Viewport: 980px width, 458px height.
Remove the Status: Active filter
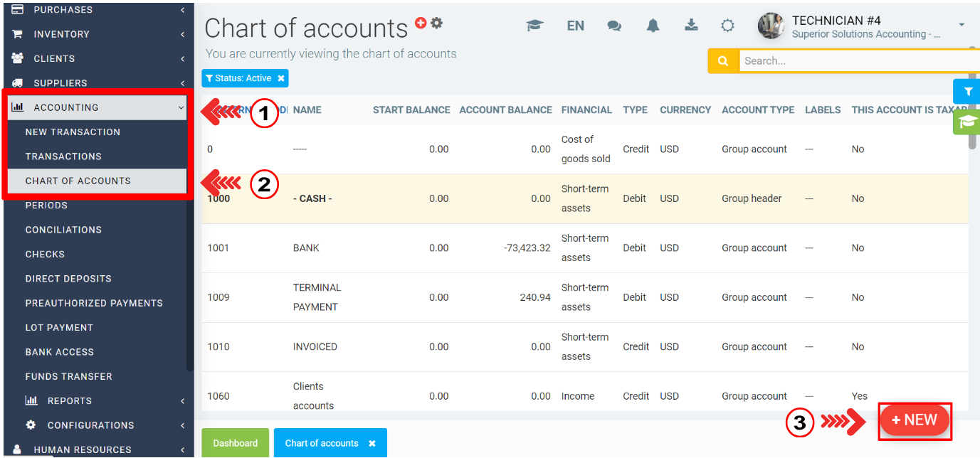pos(281,78)
